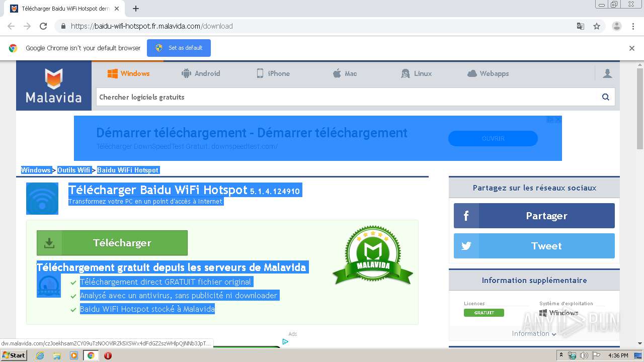Share on Facebook with Partager button
This screenshot has height=362, width=644.
coord(534,216)
